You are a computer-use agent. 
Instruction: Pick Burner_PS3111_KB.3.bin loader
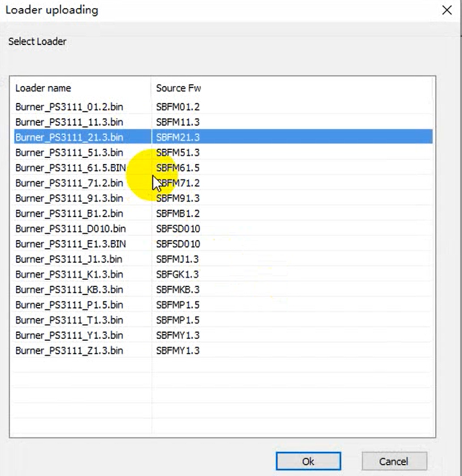[69, 290]
